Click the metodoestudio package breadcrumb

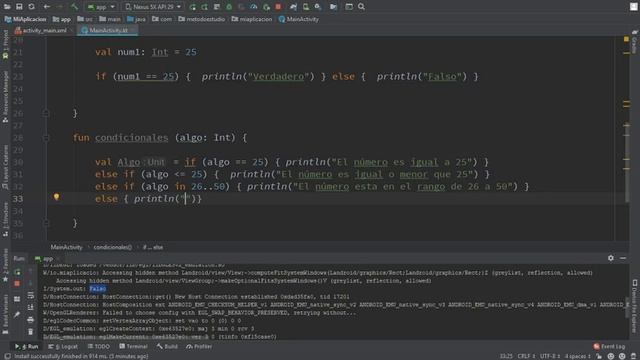202,19
